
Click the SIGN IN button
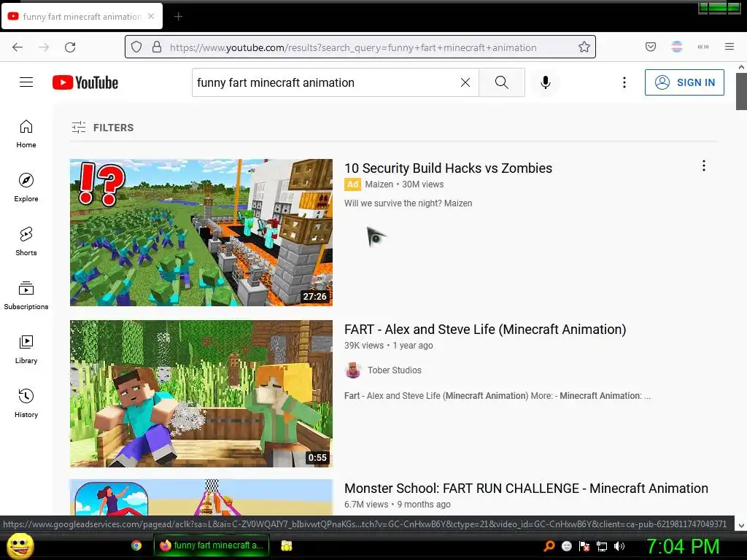click(684, 82)
